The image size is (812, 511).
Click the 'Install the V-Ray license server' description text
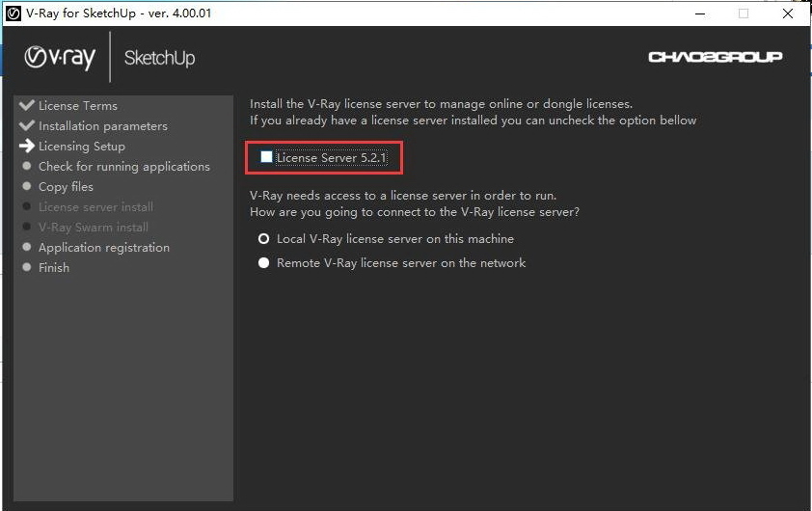pos(442,104)
